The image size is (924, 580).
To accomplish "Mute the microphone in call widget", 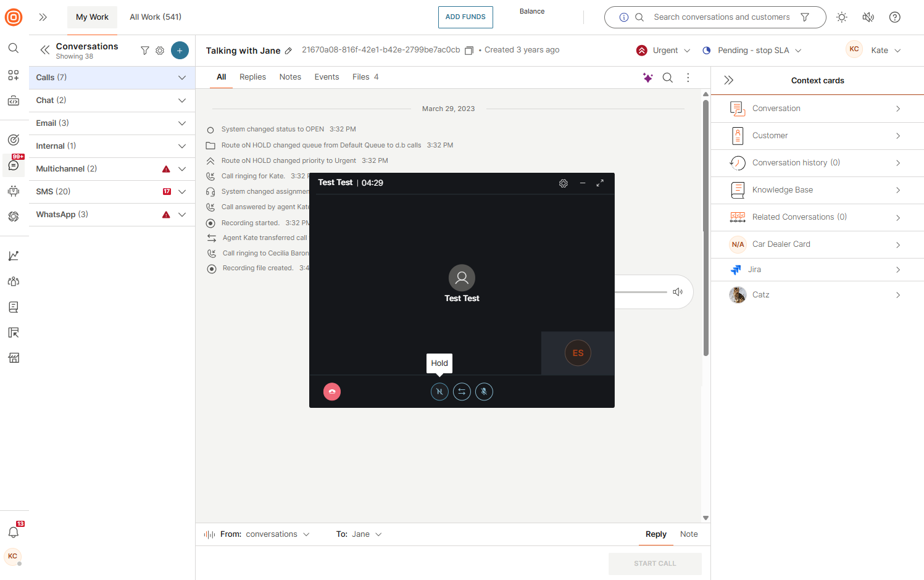I will (x=484, y=392).
